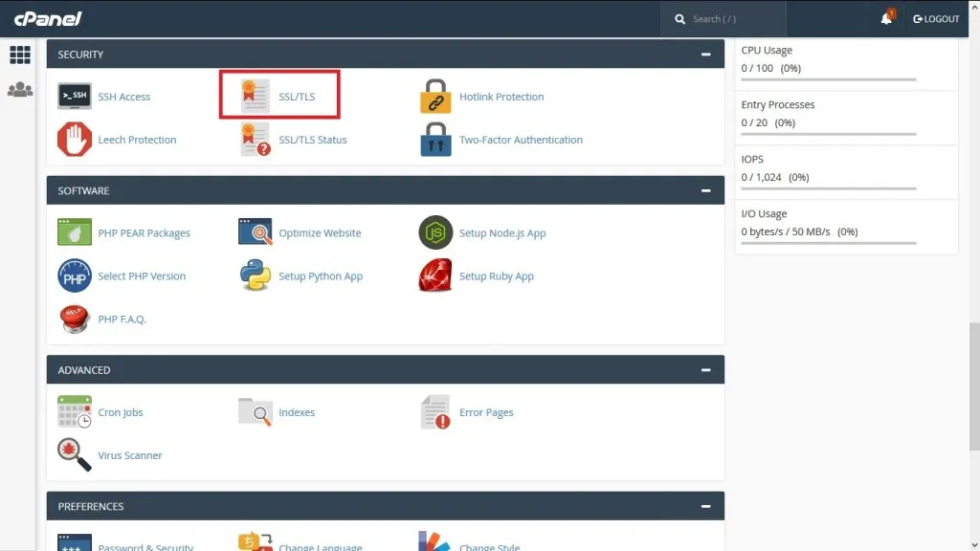This screenshot has width=980, height=551.
Task: Click the Cron Jobs calendar icon
Action: click(75, 411)
